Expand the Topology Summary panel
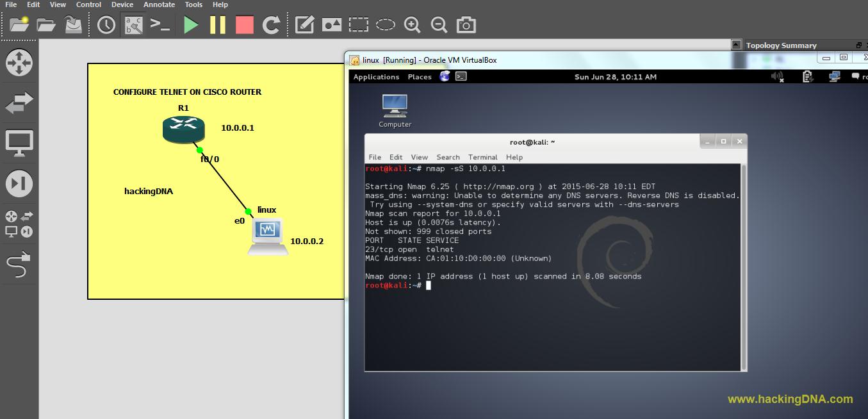Image resolution: width=868 pixels, height=419 pixels. pyautogui.click(x=735, y=45)
